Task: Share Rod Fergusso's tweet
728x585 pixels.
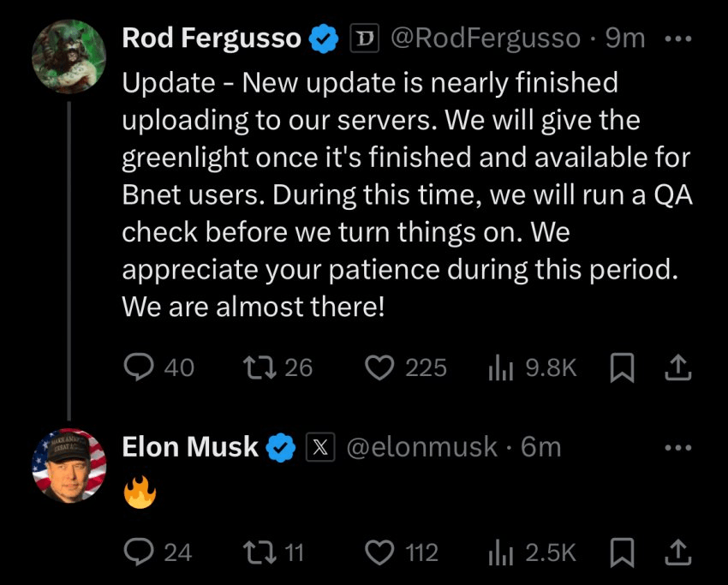Action: [677, 368]
